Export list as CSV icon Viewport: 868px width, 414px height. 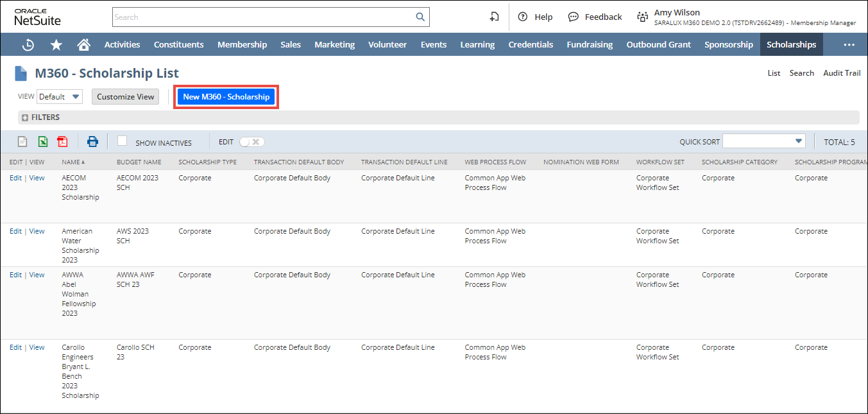[x=22, y=142]
